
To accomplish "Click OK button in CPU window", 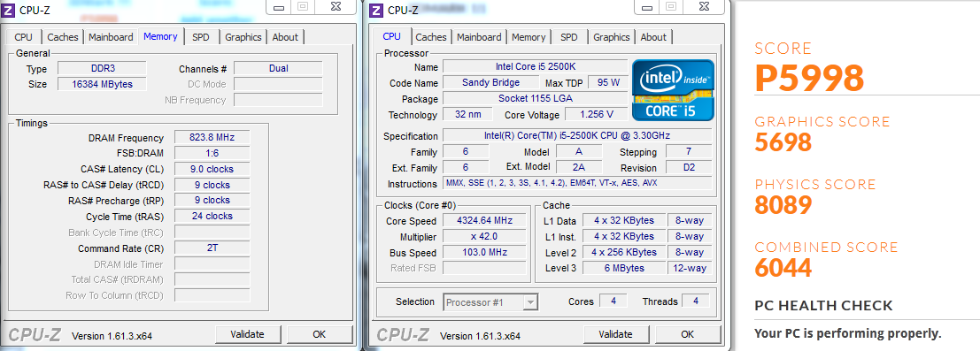I will point(688,334).
